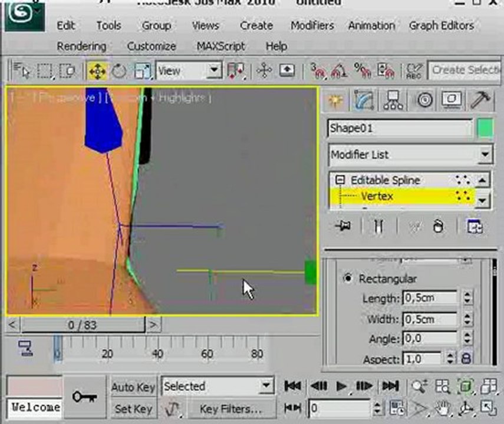The height and width of the screenshot is (424, 504).
Task: Open the Modify command panel tab
Action: [364, 101]
